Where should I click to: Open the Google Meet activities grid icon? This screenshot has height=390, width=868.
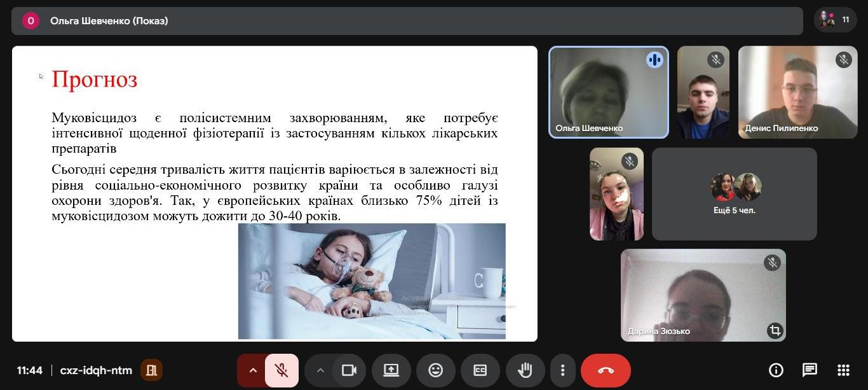pyautogui.click(x=843, y=370)
